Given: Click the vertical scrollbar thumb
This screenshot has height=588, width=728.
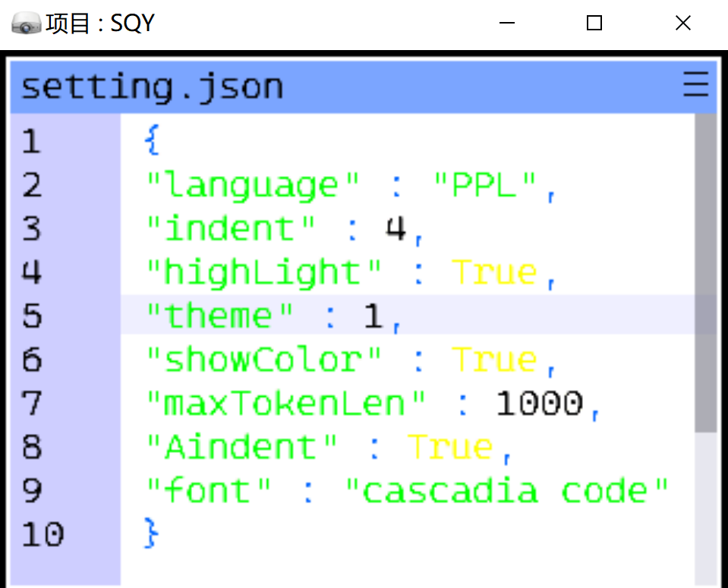Looking at the screenshot, I should (706, 273).
